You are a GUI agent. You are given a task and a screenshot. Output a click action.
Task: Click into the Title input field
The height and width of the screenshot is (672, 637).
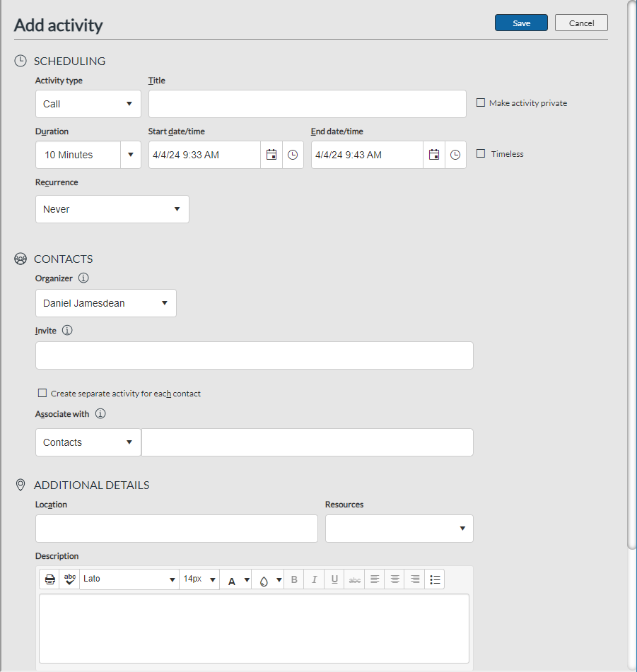(308, 104)
